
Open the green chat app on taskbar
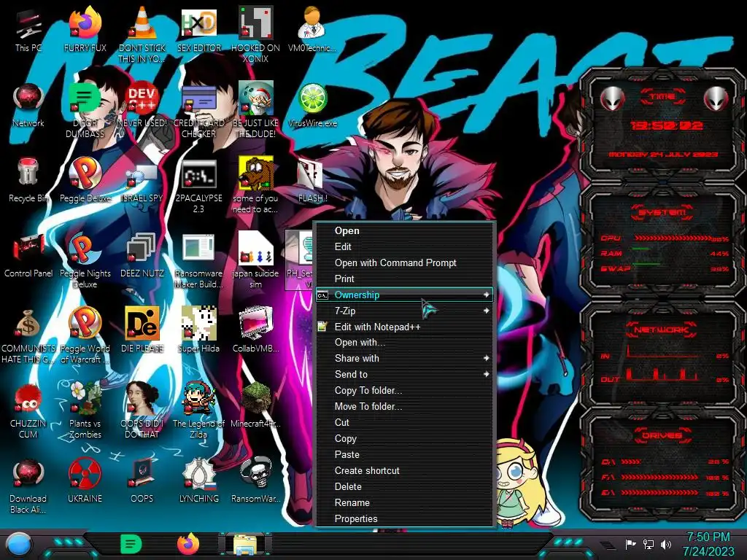(x=131, y=544)
